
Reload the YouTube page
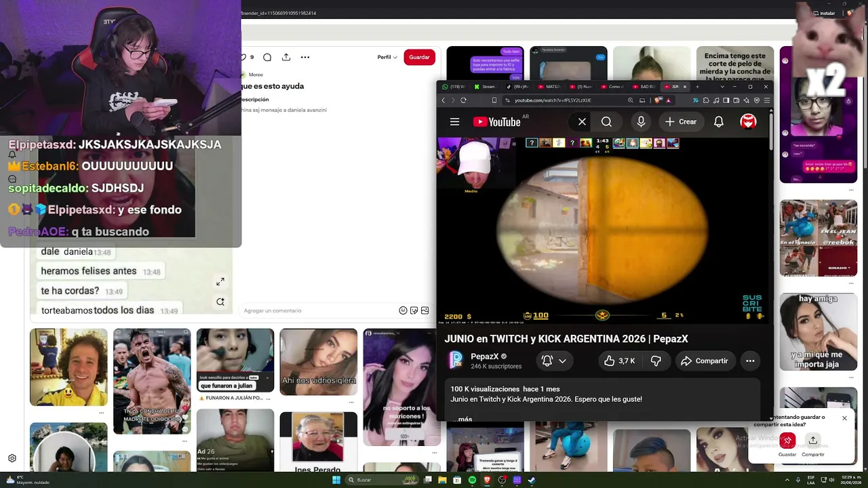tap(463, 100)
